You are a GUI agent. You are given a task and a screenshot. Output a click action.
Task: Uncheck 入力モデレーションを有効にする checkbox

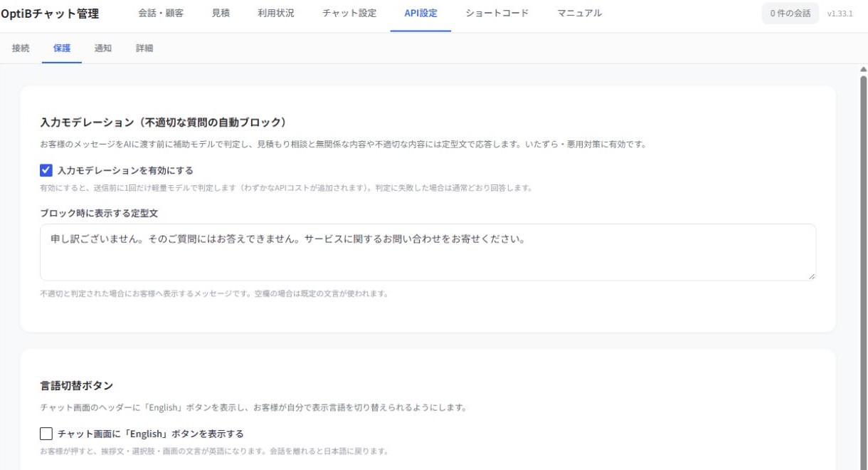[46, 170]
